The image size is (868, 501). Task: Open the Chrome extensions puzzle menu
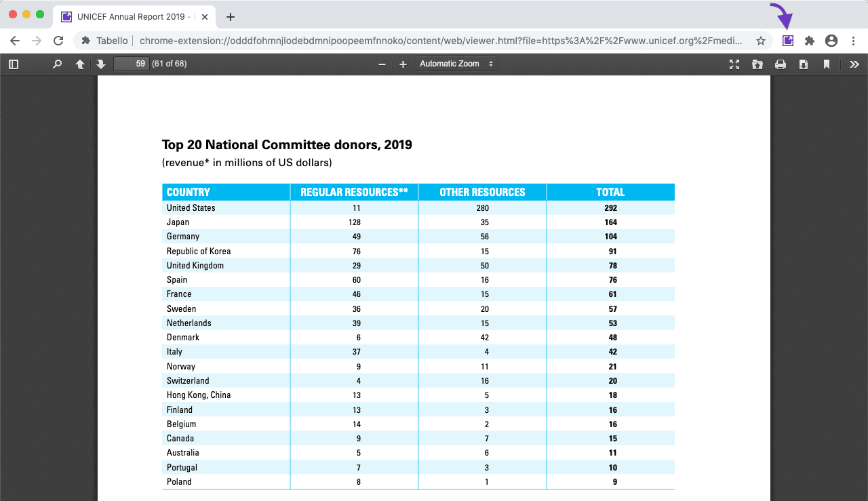[810, 41]
